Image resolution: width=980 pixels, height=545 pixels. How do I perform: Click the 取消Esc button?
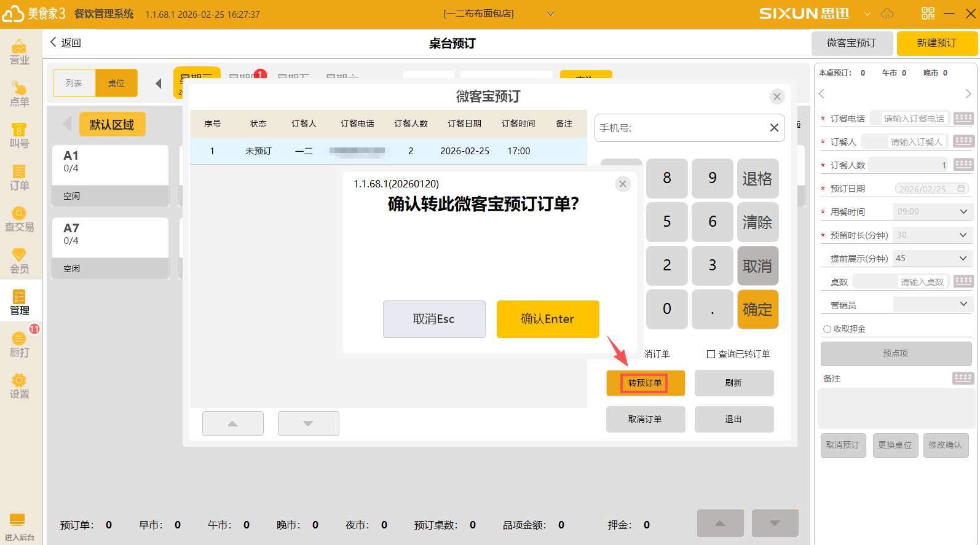(434, 319)
